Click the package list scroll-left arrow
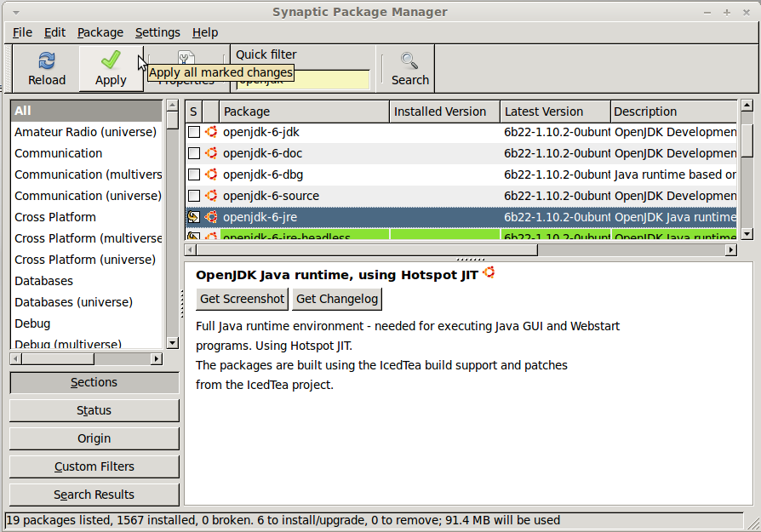Image resolution: width=761 pixels, height=532 pixels. click(191, 250)
